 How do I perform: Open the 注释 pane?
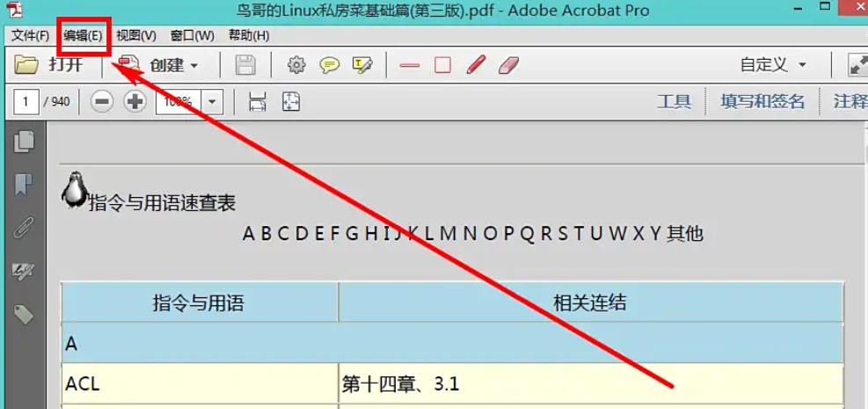click(x=850, y=102)
